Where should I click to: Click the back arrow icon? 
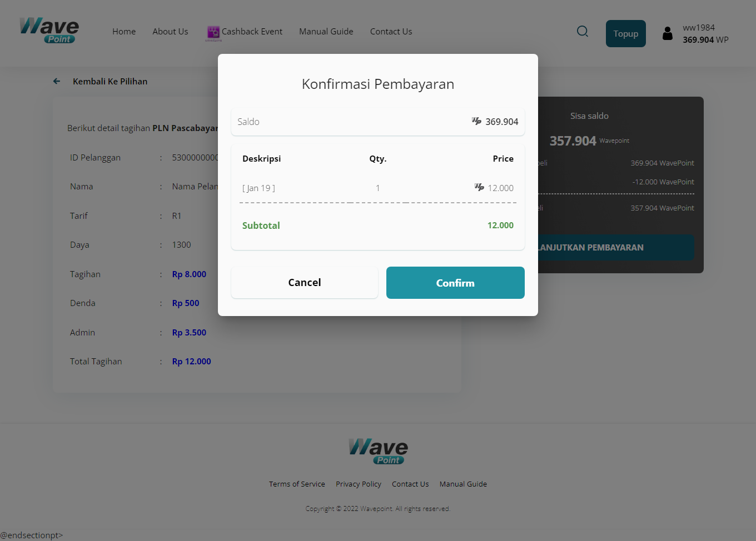pyautogui.click(x=57, y=81)
